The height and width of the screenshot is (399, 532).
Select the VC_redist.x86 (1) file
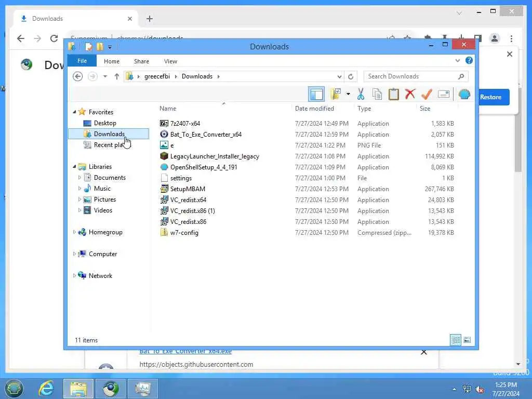click(x=192, y=211)
